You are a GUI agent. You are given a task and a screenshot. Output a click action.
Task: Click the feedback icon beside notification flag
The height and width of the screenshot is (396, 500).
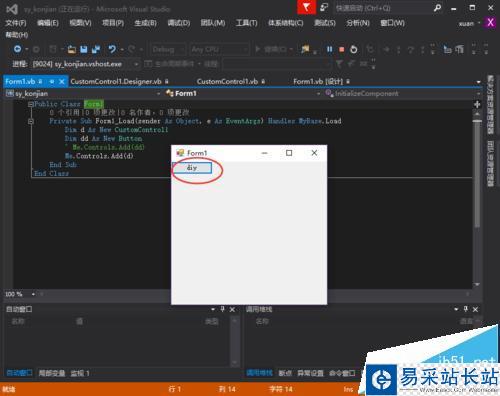click(324, 7)
